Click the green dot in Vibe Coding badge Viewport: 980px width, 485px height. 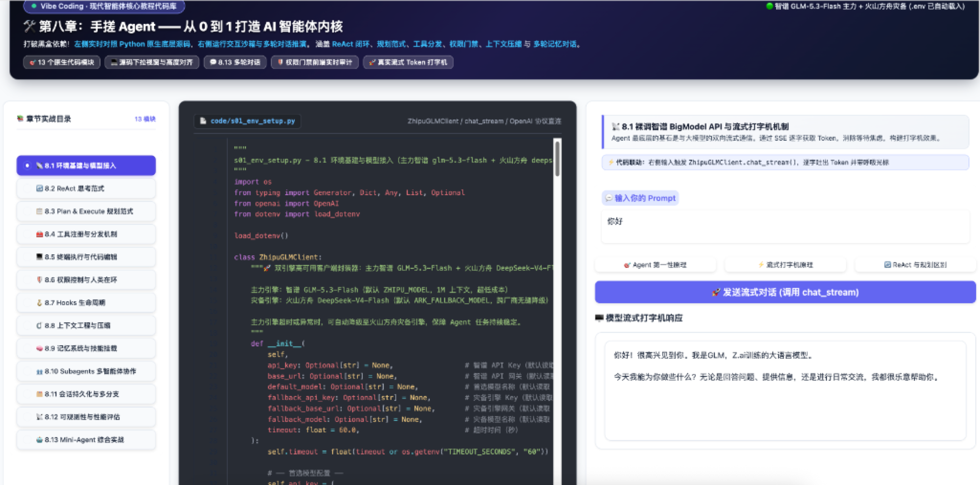[x=34, y=6]
